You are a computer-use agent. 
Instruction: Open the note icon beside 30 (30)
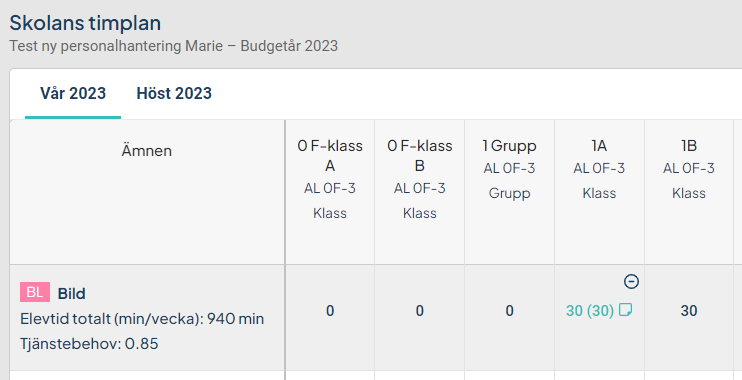coord(626,310)
